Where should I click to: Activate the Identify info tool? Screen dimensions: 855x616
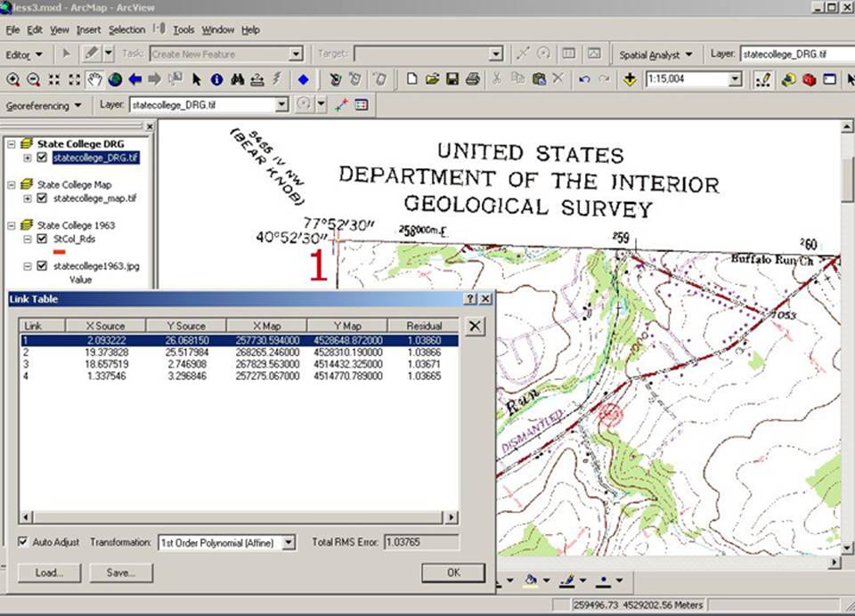pyautogui.click(x=216, y=79)
